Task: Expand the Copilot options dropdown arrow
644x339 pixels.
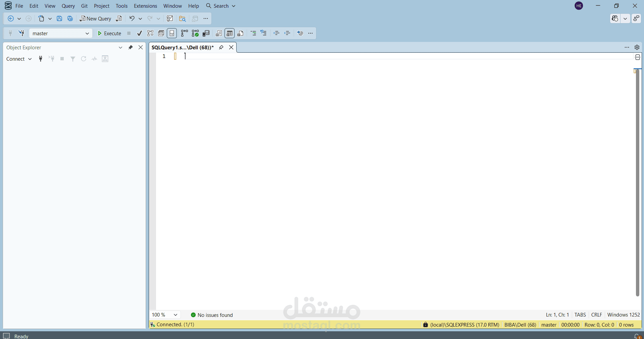Action: click(x=625, y=19)
